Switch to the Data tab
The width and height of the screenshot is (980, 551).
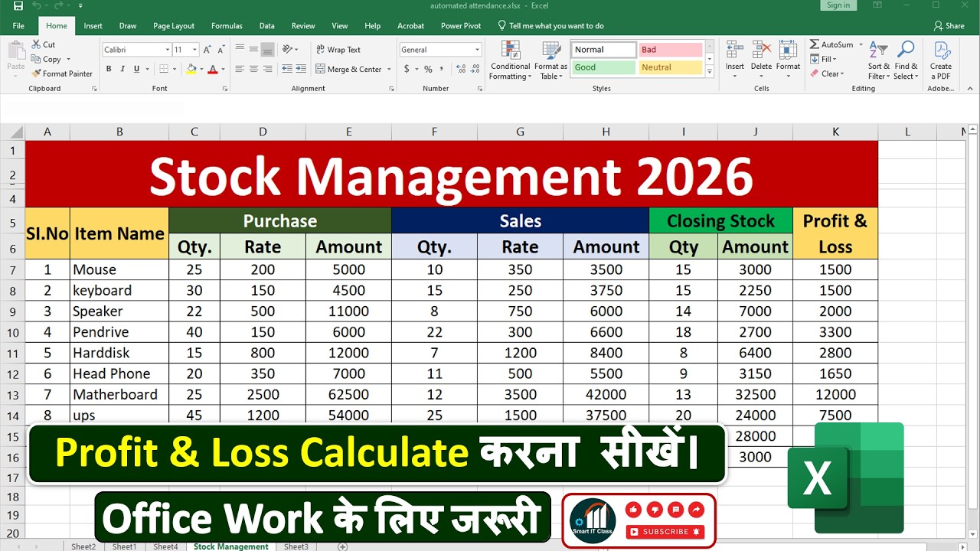(266, 26)
